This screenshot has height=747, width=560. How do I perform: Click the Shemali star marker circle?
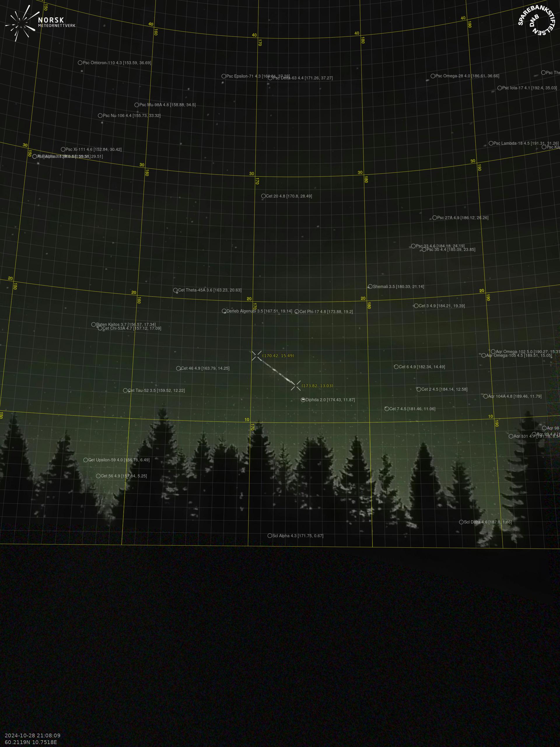(x=370, y=286)
